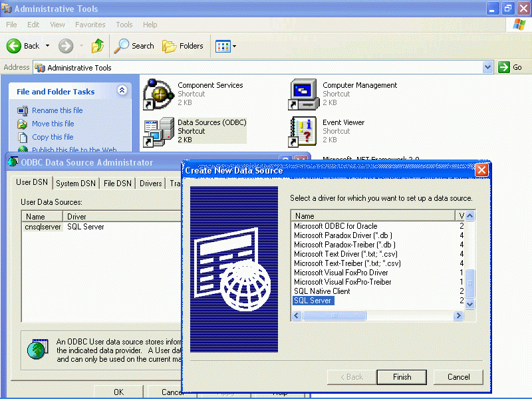Image resolution: width=532 pixels, height=399 pixels.
Task: Click the Copy this file icon
Action: tap(23, 137)
